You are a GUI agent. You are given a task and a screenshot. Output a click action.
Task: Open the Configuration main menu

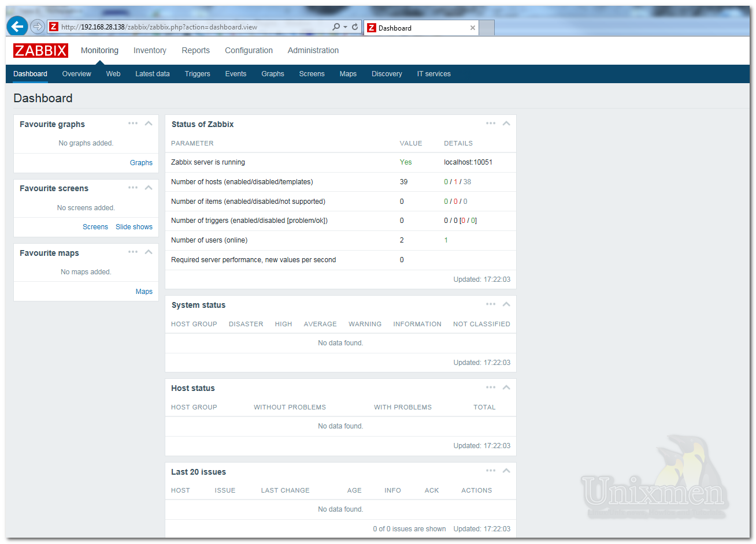(x=249, y=50)
